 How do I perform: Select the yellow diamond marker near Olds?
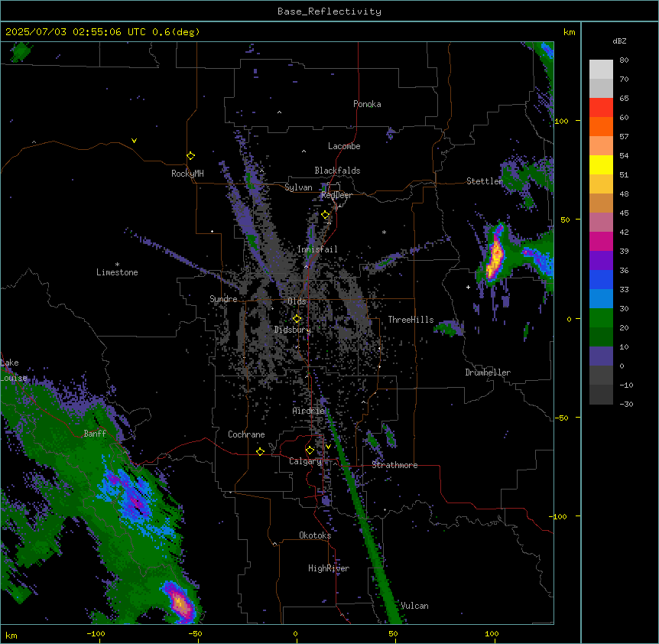tap(297, 319)
